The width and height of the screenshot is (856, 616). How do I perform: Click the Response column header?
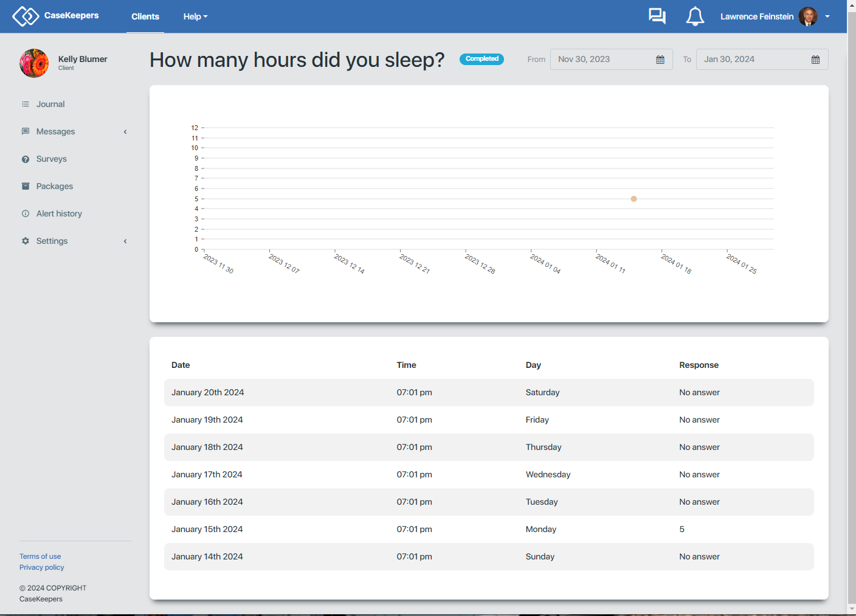[x=699, y=365]
